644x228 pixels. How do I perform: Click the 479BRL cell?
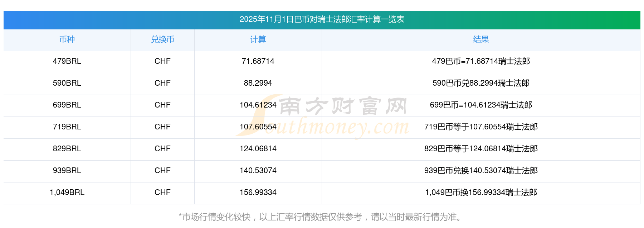point(67,61)
